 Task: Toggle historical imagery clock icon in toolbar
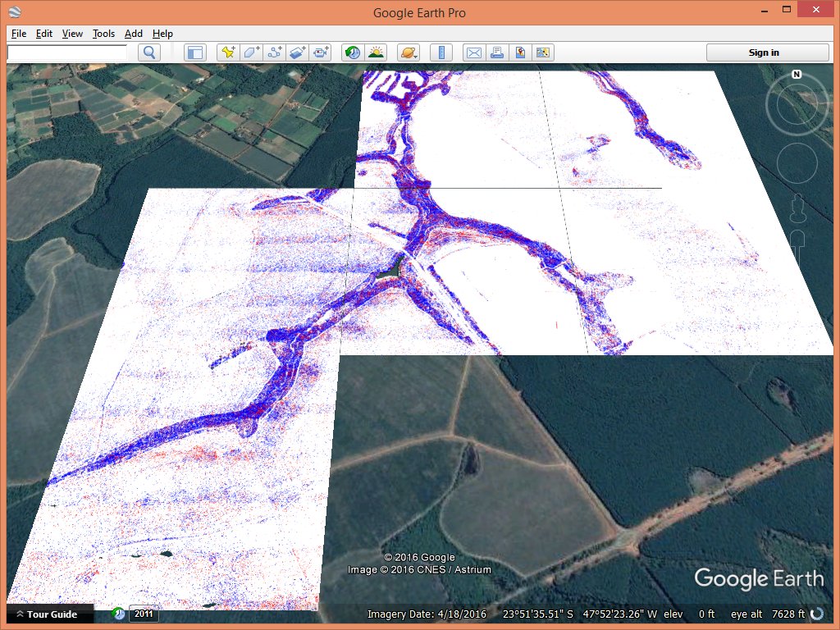[x=352, y=52]
